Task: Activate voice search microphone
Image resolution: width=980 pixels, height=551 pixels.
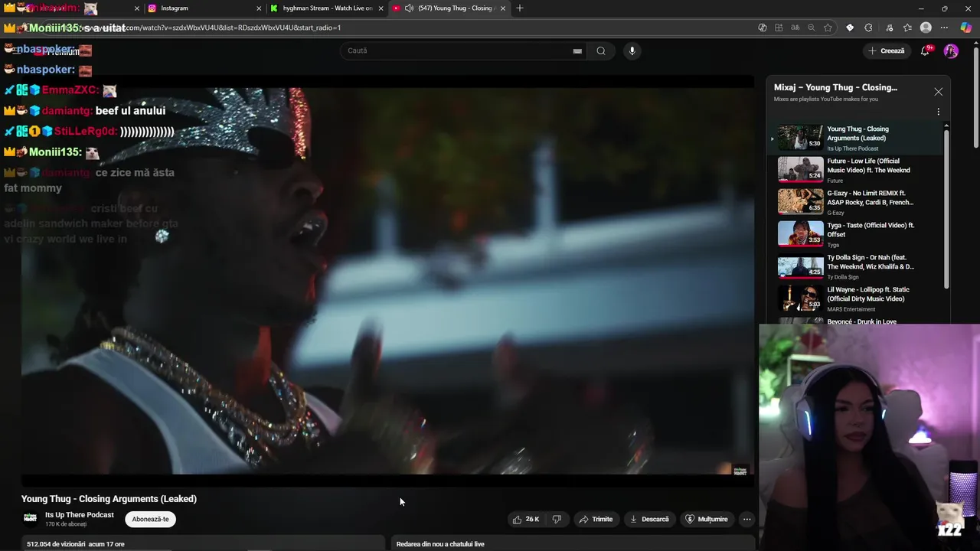Action: coord(632,51)
